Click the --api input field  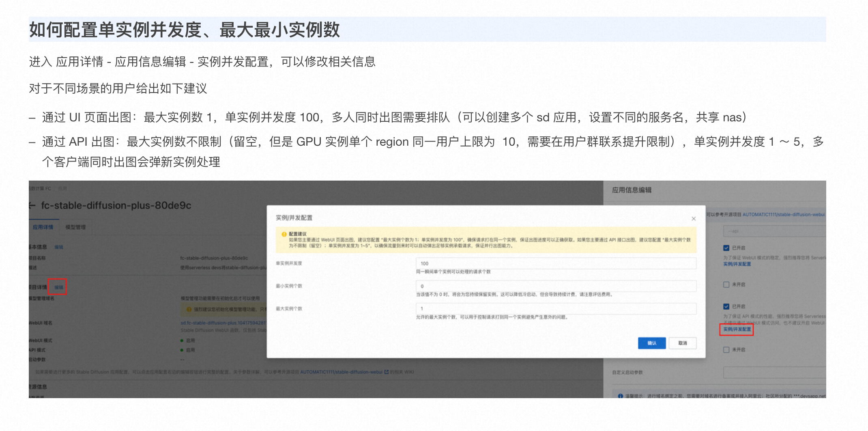click(775, 231)
